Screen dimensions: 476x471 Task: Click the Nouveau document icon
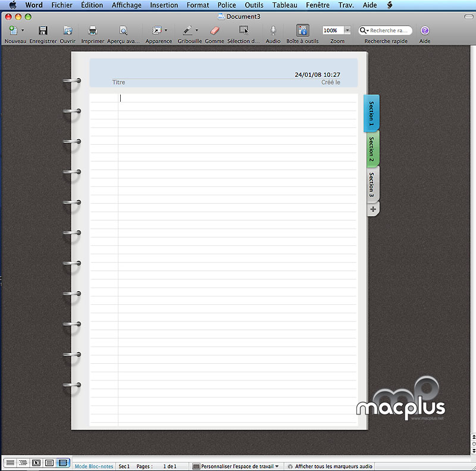(13, 30)
